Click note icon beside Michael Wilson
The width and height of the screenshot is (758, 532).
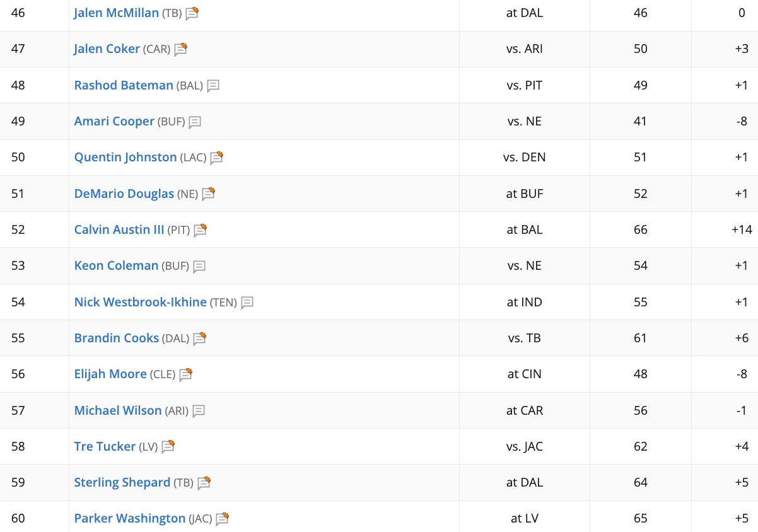pyautogui.click(x=199, y=411)
